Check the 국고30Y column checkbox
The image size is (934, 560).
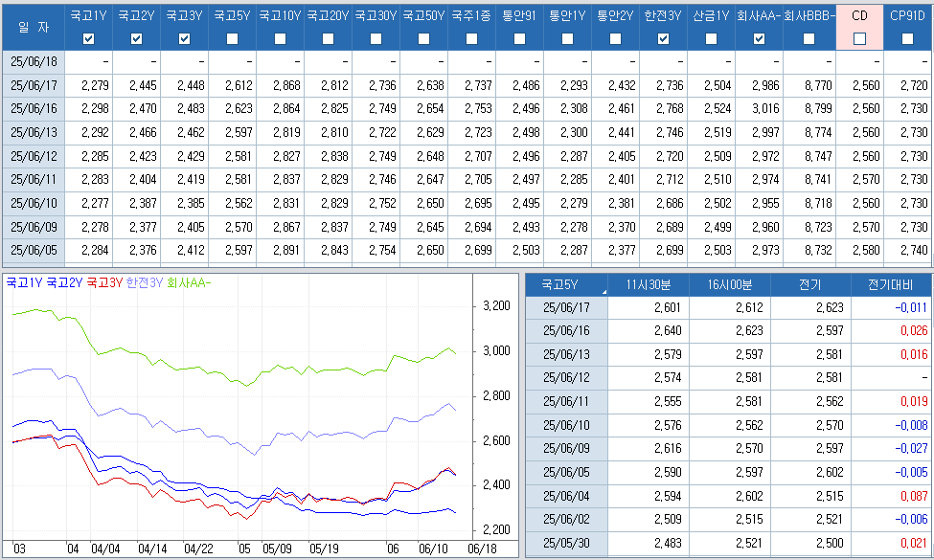[376, 38]
